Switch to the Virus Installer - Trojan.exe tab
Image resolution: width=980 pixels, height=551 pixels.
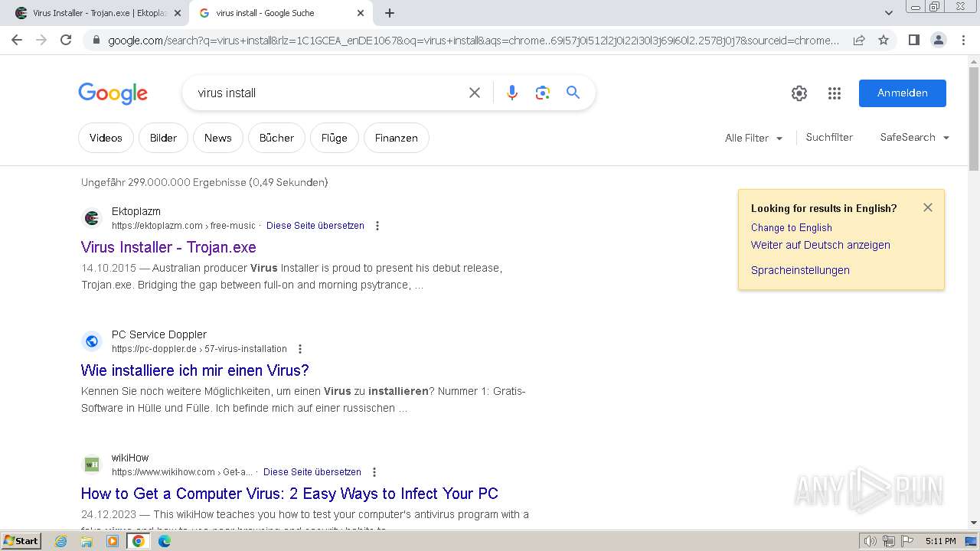coord(97,13)
